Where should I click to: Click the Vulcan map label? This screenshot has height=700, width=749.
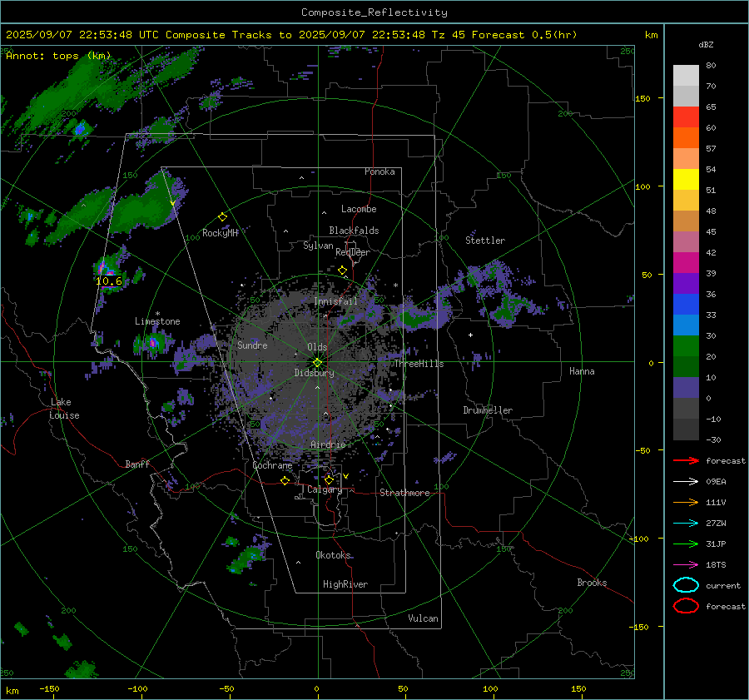tap(424, 618)
